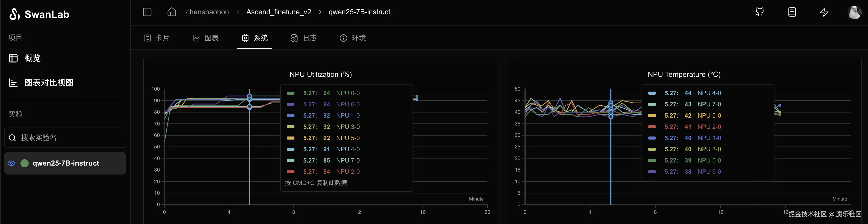868x224 pixels.
Task: Click the NPU 7-0 row in temperature tooltip
Action: [x=684, y=104]
